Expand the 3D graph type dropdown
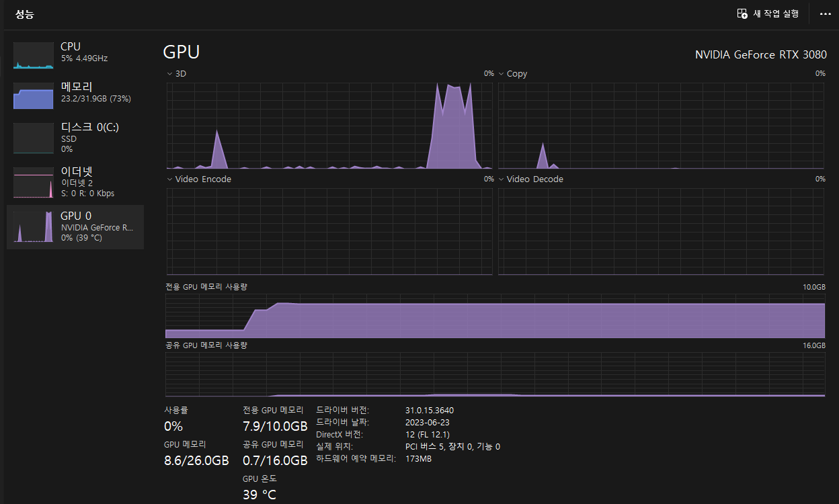 click(x=169, y=73)
